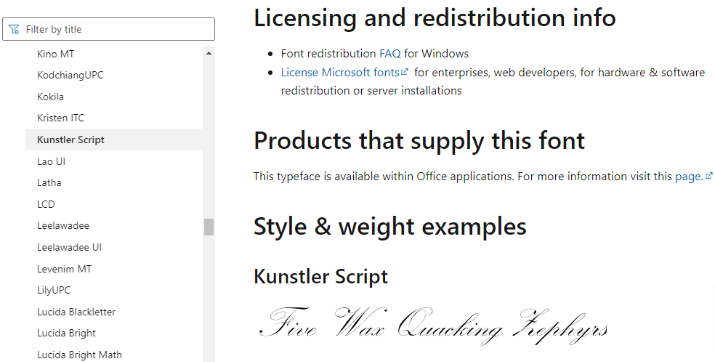Click the filter funnel icon

pyautogui.click(x=14, y=30)
